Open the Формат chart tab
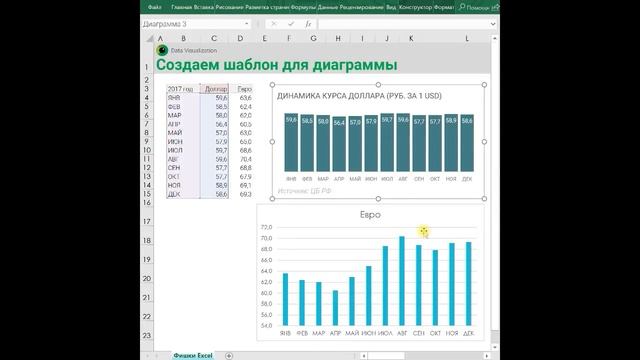Image resolution: width=640 pixels, height=360 pixels. (x=443, y=7)
